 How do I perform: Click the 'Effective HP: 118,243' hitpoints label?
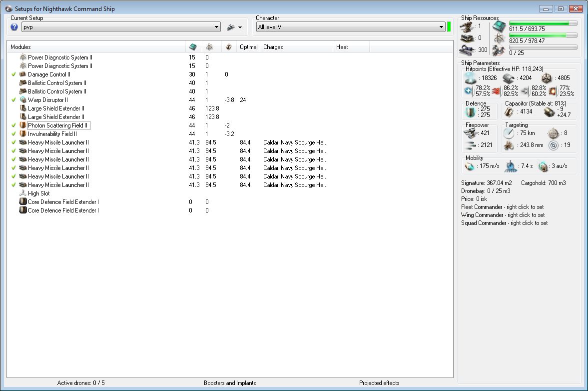pos(505,69)
